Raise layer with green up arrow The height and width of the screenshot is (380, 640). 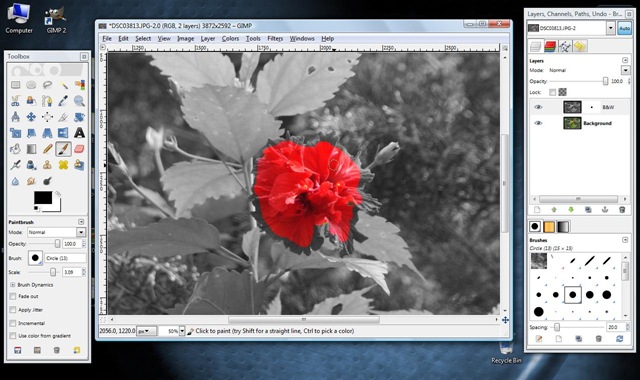tap(554, 209)
